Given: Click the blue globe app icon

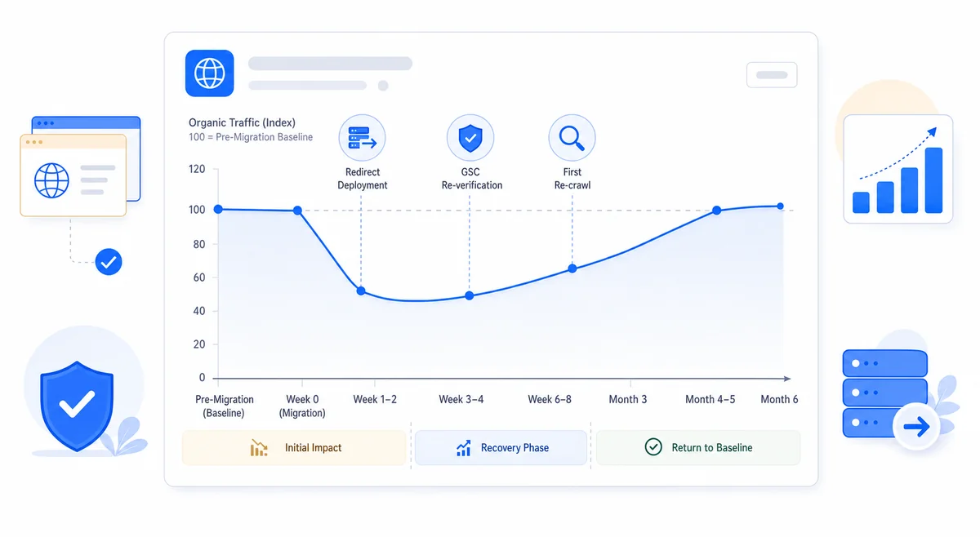Looking at the screenshot, I should click(209, 73).
